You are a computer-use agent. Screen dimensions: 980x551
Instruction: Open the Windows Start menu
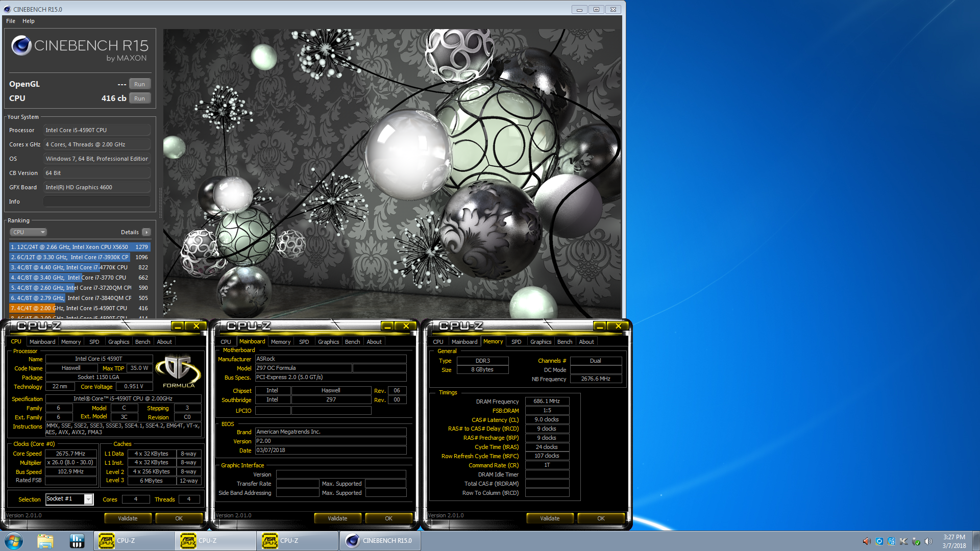14,541
